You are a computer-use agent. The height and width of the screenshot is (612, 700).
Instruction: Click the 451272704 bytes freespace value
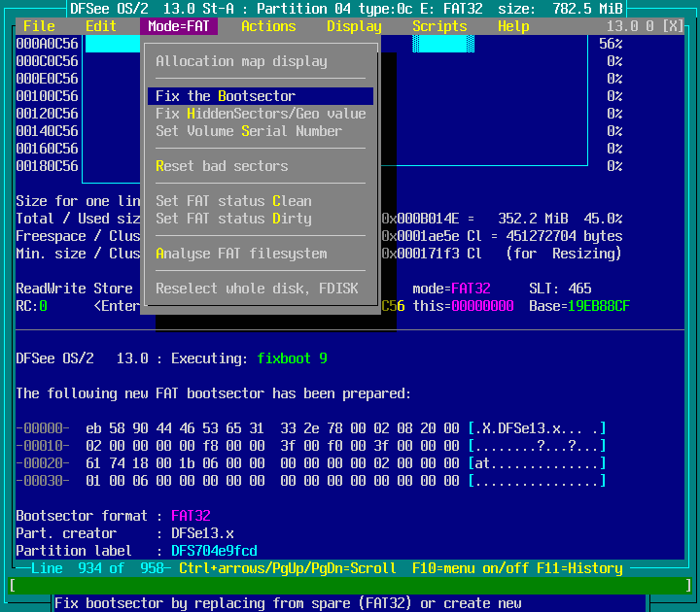coord(564,236)
